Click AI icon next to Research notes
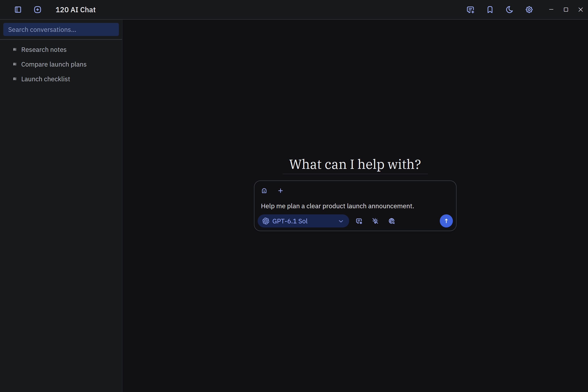This screenshot has width=588, height=392. (x=15, y=49)
